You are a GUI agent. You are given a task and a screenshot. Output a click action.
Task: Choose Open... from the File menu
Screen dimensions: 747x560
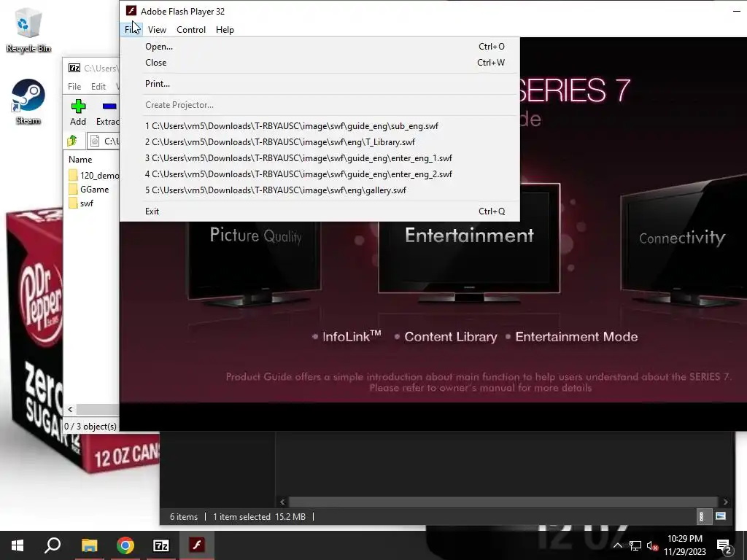coord(320,46)
